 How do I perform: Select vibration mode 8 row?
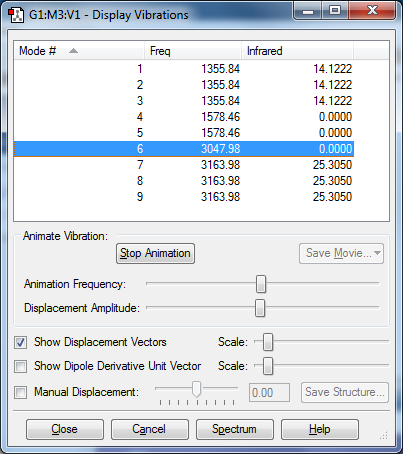(x=184, y=181)
